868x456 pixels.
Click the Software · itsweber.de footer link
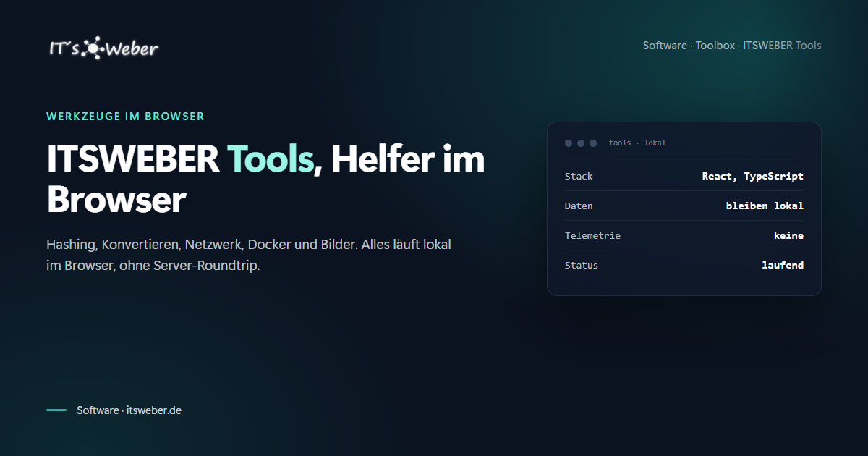tap(129, 410)
